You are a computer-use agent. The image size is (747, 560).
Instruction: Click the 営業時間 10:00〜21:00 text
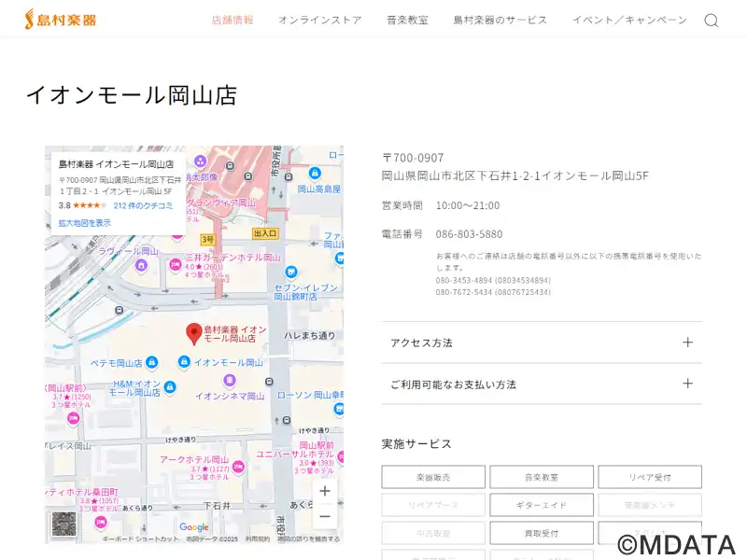tap(441, 205)
